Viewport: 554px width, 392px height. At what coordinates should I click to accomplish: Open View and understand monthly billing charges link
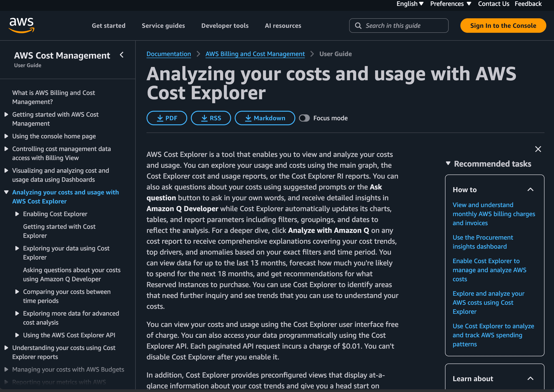click(x=494, y=214)
